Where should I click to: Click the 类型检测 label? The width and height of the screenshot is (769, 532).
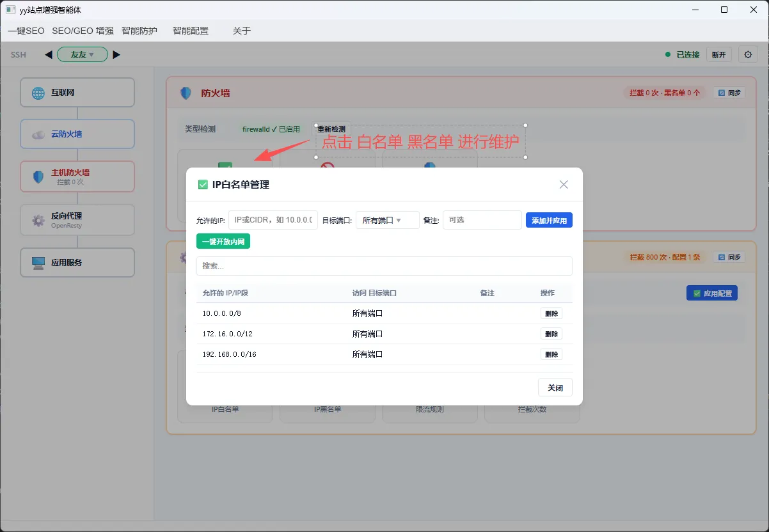[200, 129]
